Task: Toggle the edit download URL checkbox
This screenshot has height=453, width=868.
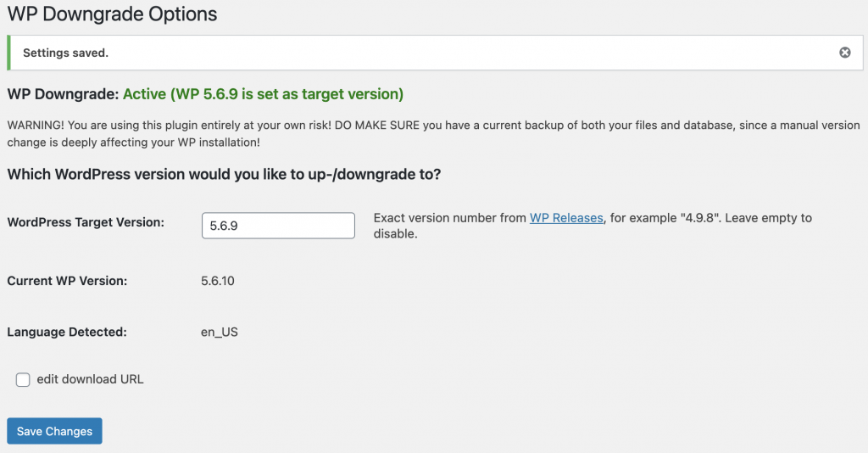Action: click(23, 380)
